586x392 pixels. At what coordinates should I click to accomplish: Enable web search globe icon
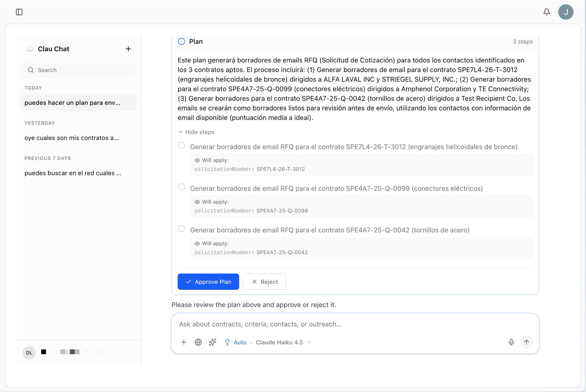[198, 342]
